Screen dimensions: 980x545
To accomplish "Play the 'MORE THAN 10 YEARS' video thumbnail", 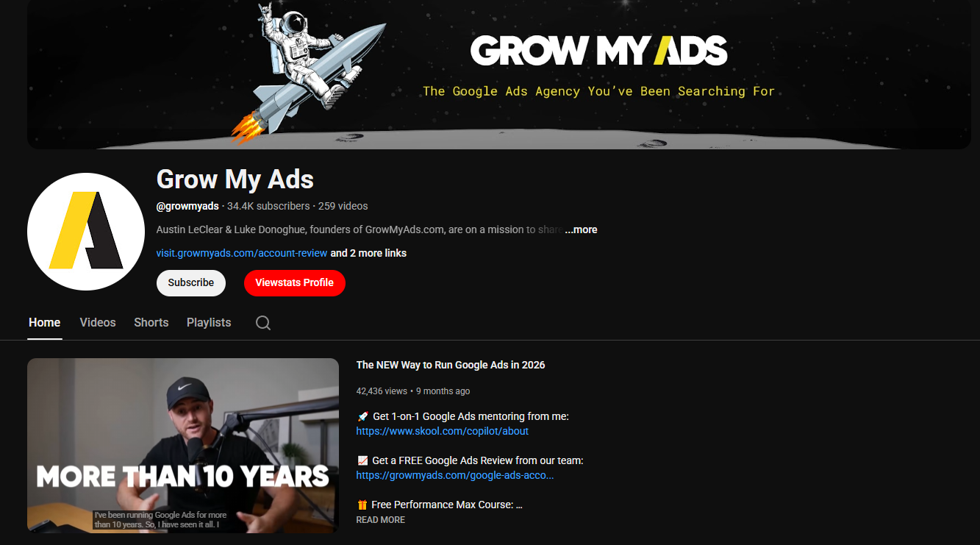I will (183, 446).
